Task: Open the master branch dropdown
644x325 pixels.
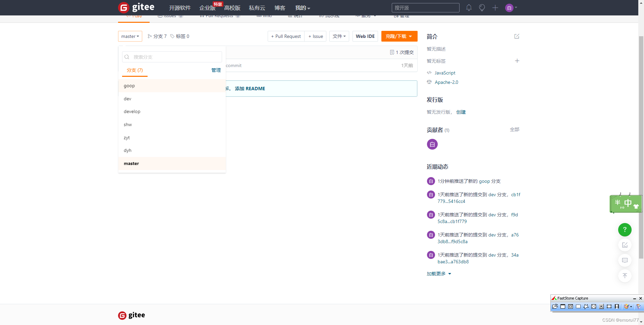Action: click(x=130, y=36)
